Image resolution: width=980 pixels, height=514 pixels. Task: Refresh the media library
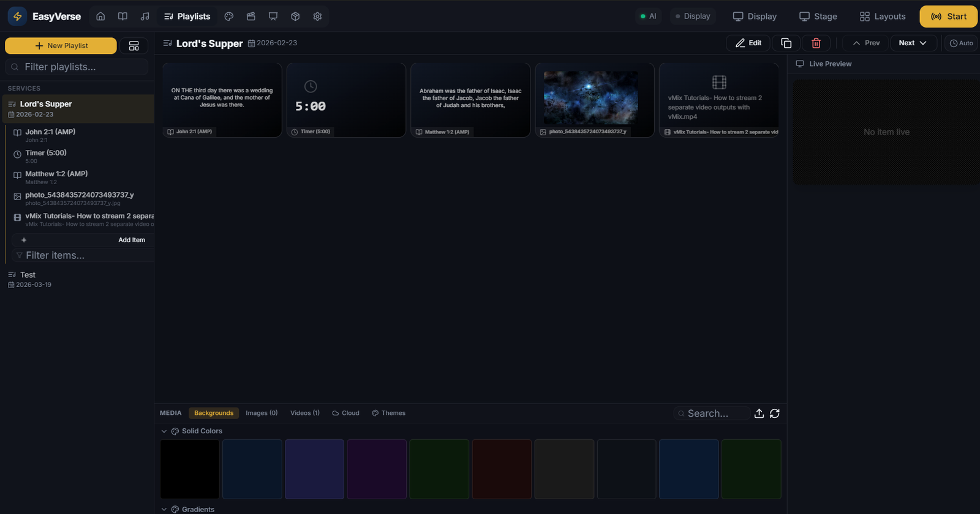(775, 414)
